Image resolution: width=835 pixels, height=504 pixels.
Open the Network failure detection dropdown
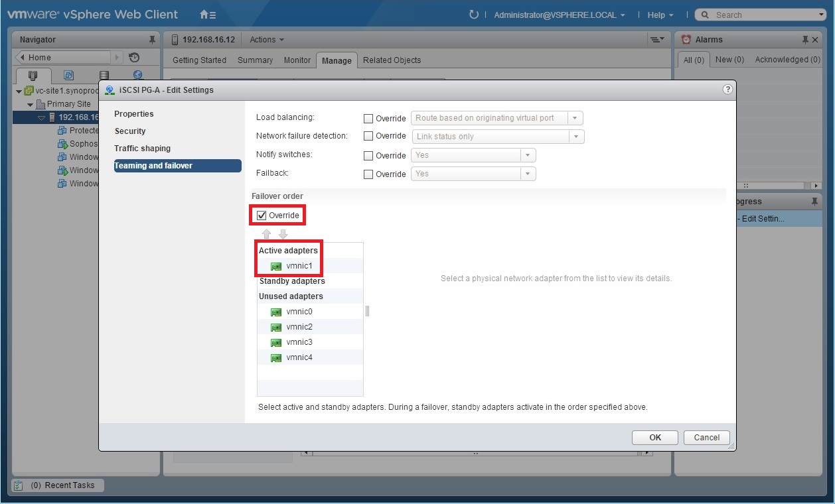pos(576,136)
